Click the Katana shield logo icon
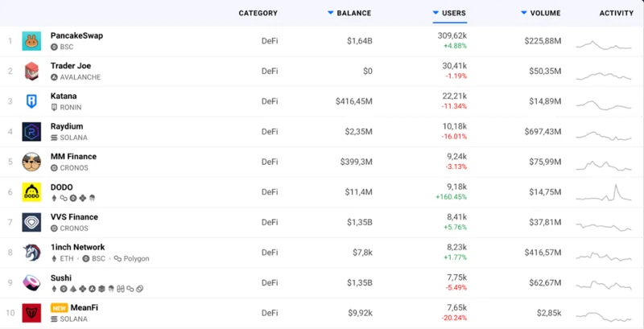 [31, 101]
